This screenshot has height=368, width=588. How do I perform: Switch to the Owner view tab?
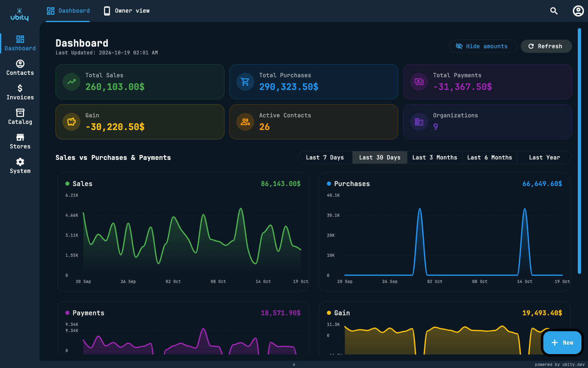[126, 11]
